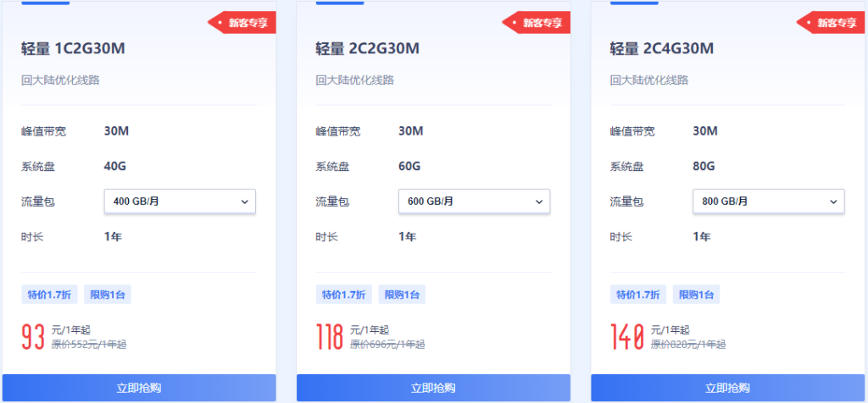The image size is (868, 403).
Task: Buy the 2C4G30M plan via 立即抢购
Action: click(x=727, y=388)
